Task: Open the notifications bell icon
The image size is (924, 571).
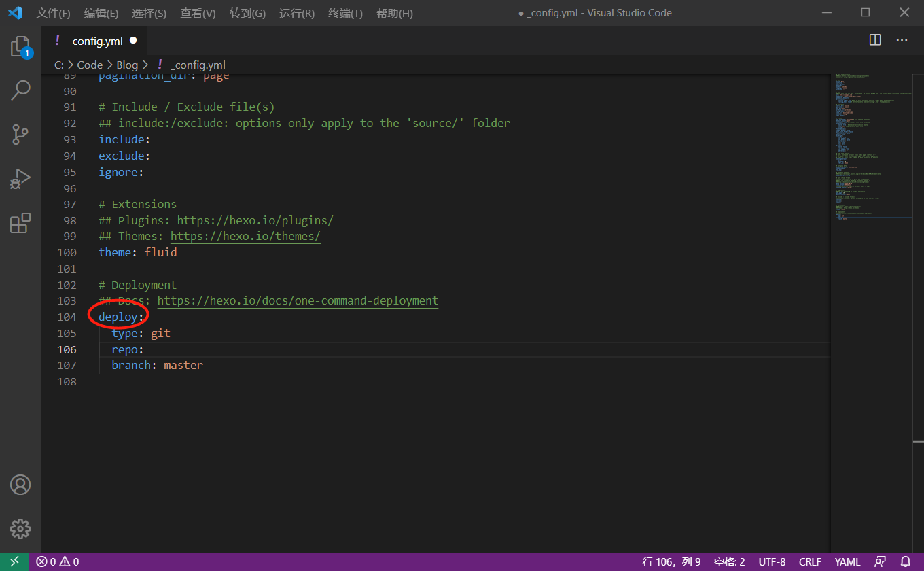Action: [x=905, y=562]
